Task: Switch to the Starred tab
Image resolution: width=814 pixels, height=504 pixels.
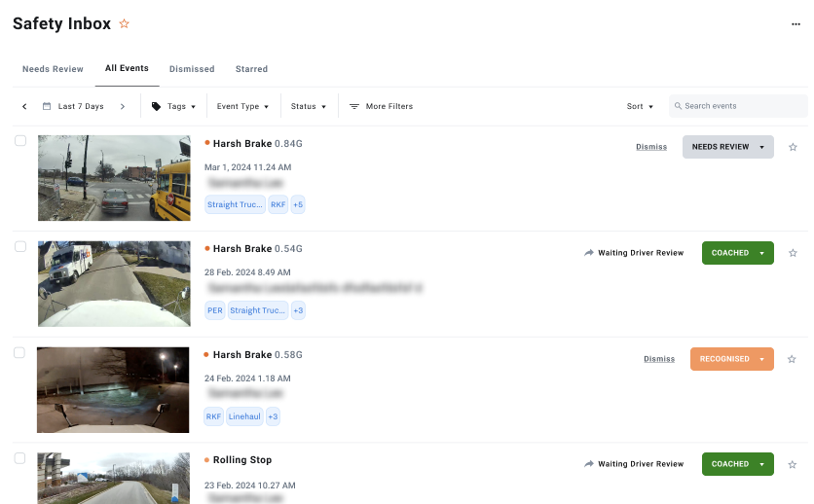Action: point(252,69)
